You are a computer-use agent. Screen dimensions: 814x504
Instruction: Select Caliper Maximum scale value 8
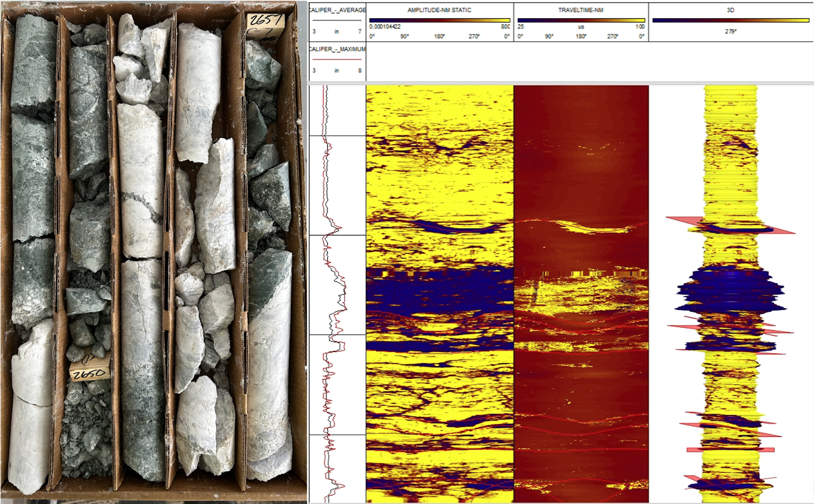(360, 71)
